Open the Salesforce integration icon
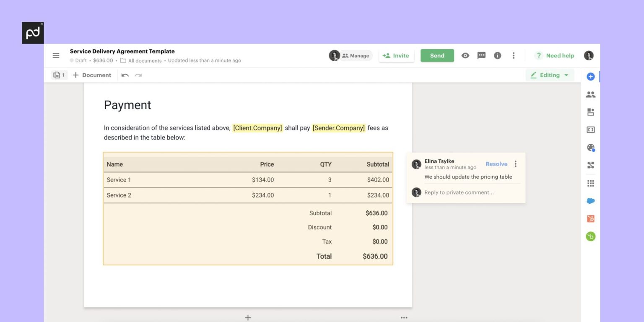The image size is (644, 322). click(x=590, y=201)
